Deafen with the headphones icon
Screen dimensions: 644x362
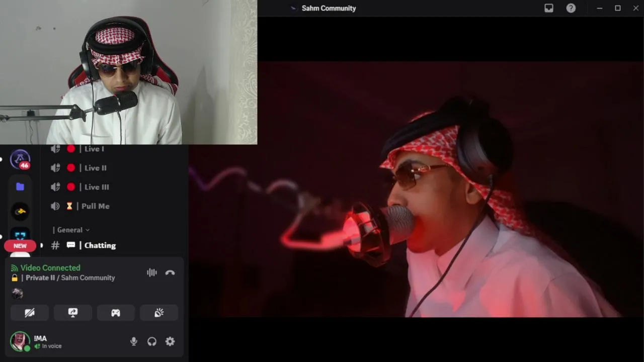coord(152,341)
